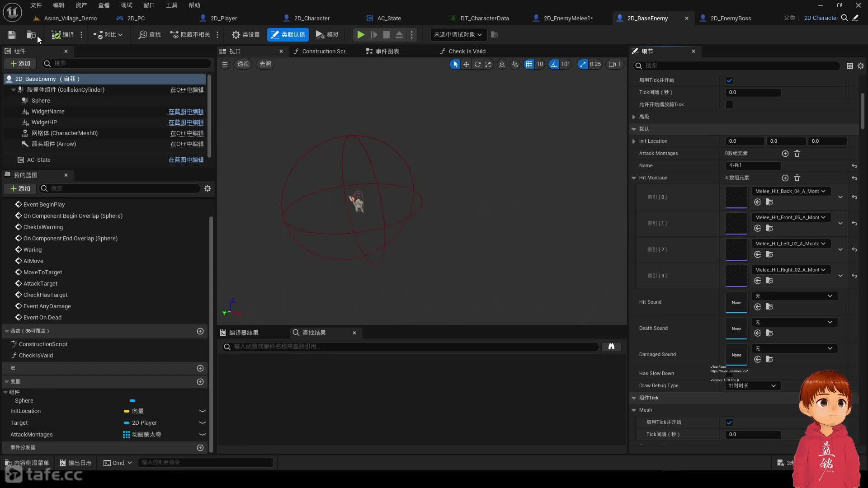The height and width of the screenshot is (488, 868).
Task: Open the 透视 perspective view dropdown
Action: [243, 64]
